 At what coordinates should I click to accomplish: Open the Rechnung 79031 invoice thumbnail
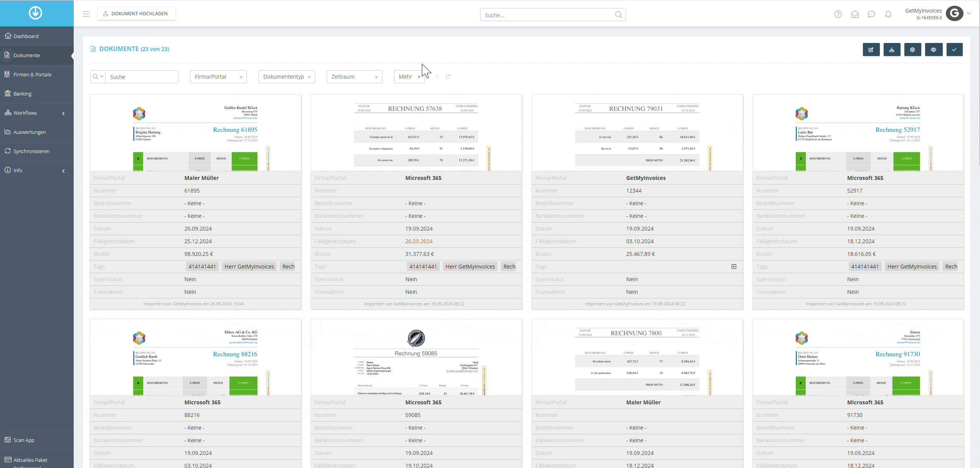pos(637,133)
